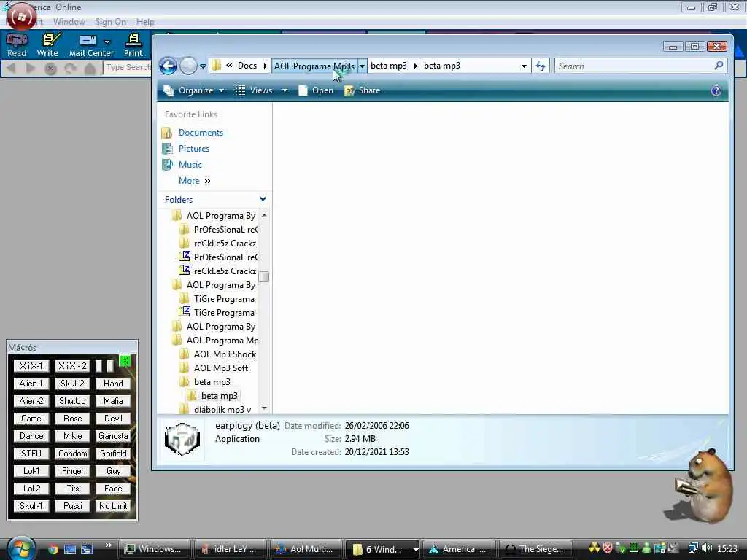Collapse the Folders pane chevron

coord(263,199)
